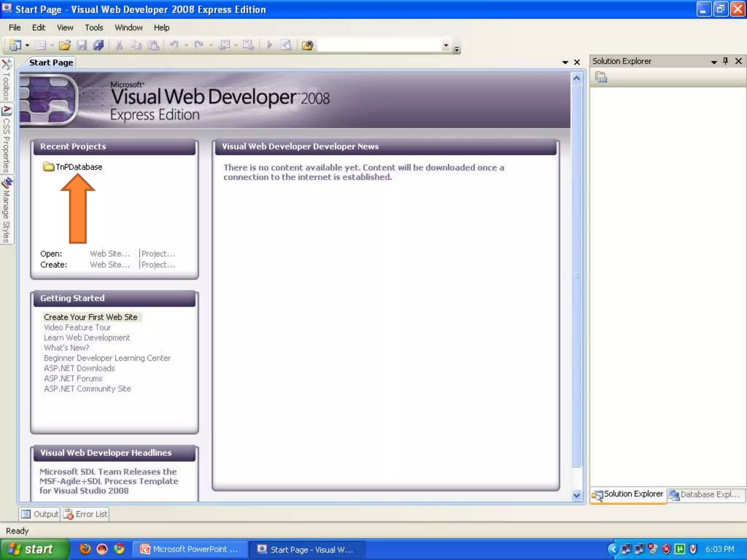The image size is (747, 560).
Task: Open the Error List tab
Action: [x=86, y=514]
